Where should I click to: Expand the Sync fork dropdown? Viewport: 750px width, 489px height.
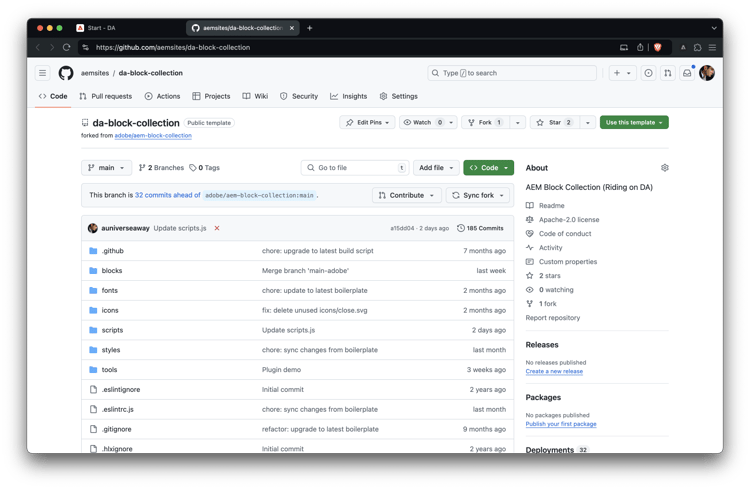477,195
